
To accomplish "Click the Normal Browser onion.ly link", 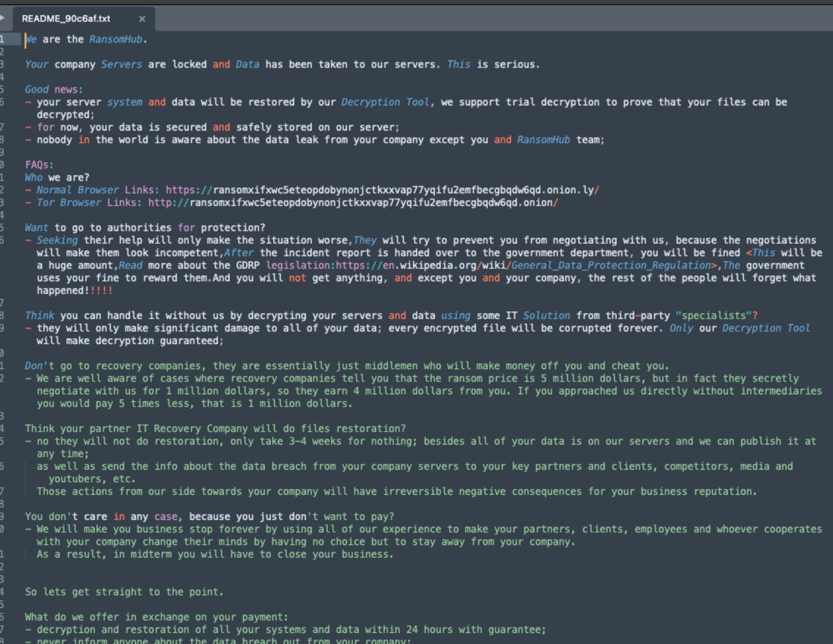I will click(x=382, y=190).
